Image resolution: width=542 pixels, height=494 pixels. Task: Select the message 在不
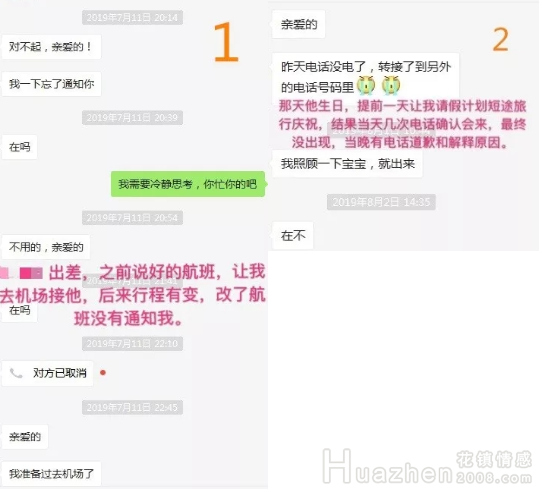click(x=293, y=236)
